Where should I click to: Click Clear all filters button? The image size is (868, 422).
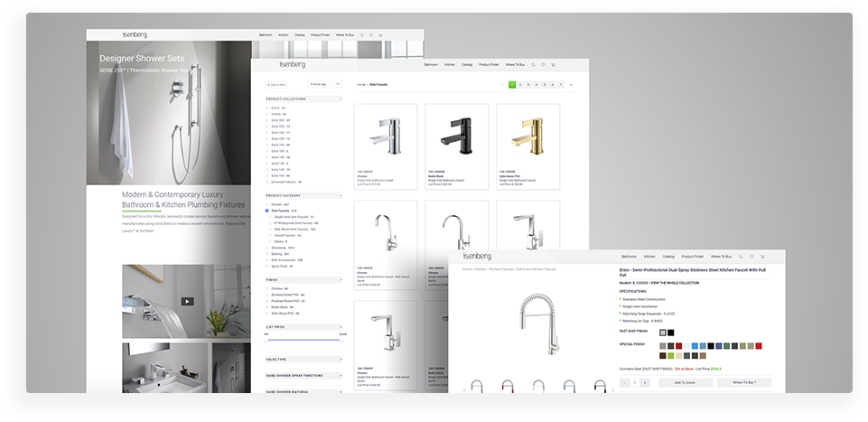pyautogui.click(x=276, y=85)
